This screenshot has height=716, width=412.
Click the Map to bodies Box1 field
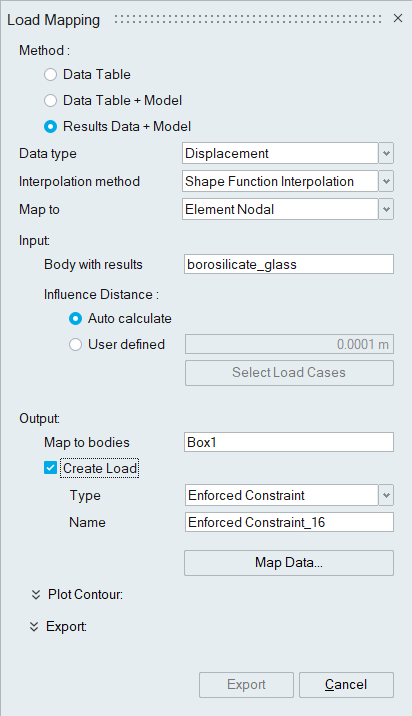pyautogui.click(x=289, y=442)
